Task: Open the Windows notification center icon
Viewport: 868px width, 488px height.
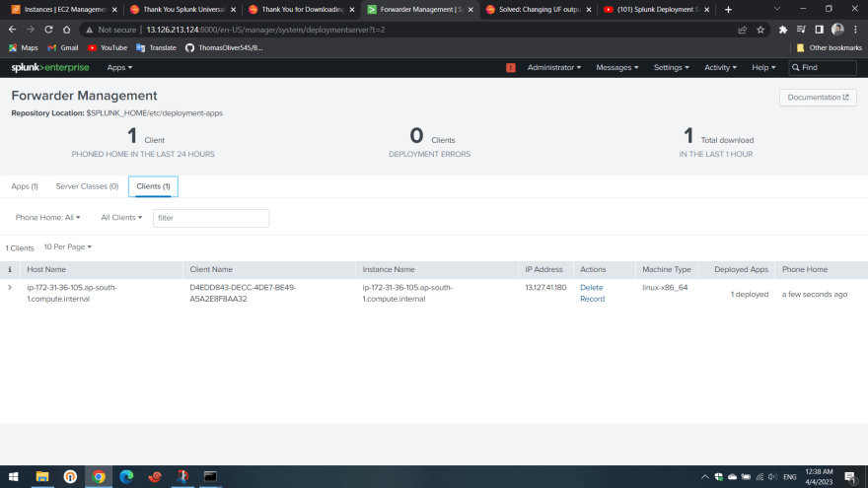Action: [x=850, y=477]
